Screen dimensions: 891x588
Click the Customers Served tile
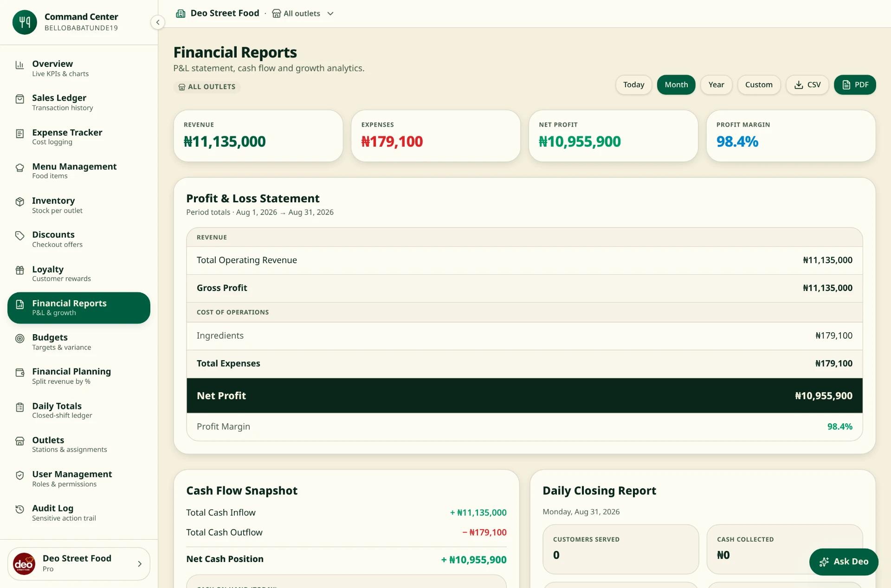[620, 549]
